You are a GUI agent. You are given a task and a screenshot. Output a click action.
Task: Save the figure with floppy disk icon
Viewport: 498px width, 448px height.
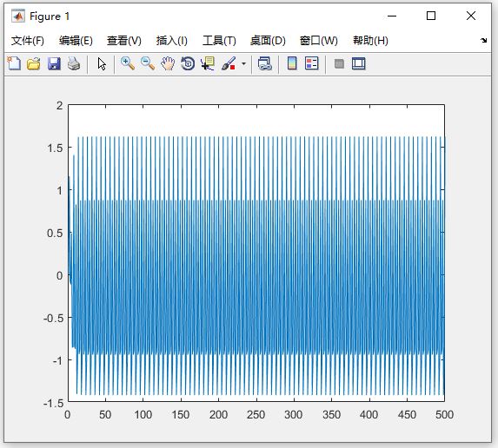click(54, 63)
